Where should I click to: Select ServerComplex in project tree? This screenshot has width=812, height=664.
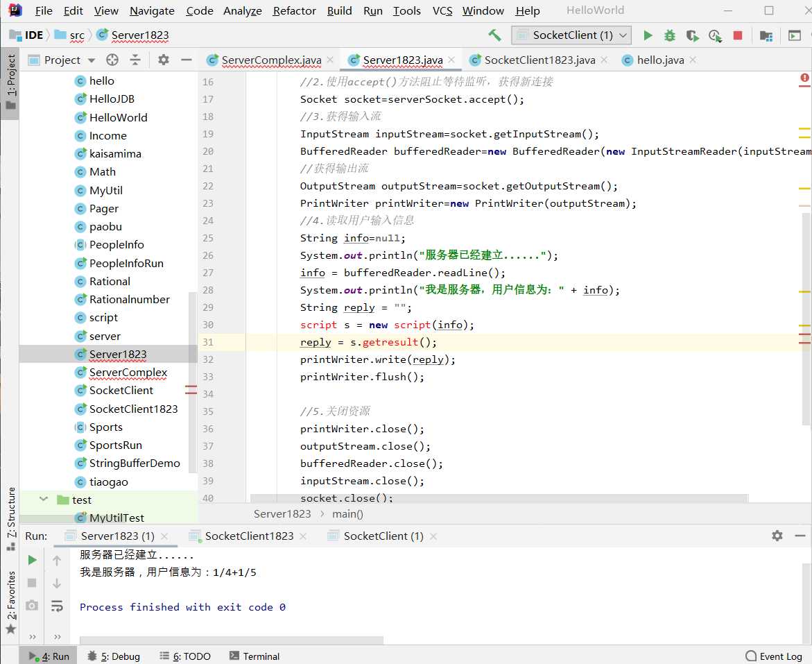pyautogui.click(x=128, y=373)
